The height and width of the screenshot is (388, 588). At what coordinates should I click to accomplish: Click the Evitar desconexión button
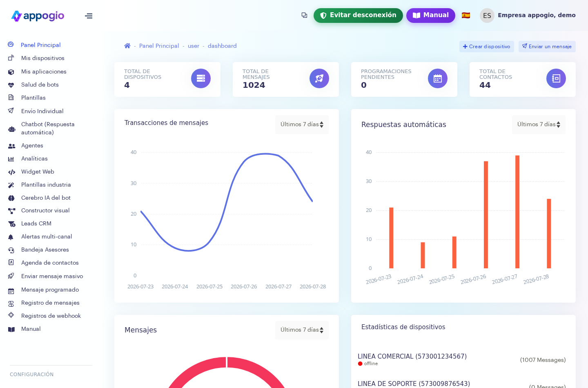click(x=358, y=16)
